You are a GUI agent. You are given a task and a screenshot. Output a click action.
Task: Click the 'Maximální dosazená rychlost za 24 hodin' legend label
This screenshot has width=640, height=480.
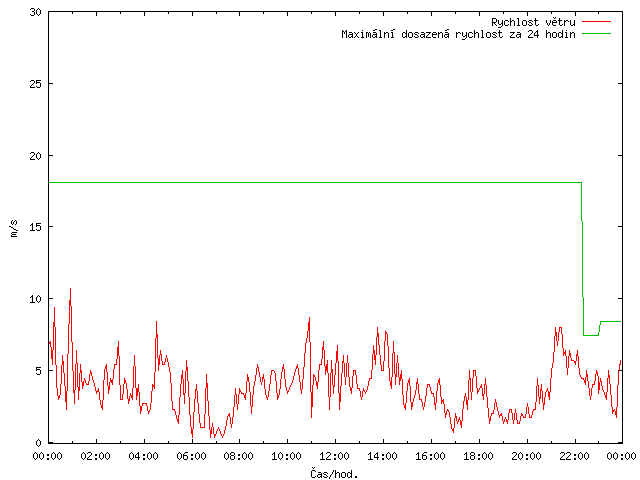pyautogui.click(x=458, y=34)
